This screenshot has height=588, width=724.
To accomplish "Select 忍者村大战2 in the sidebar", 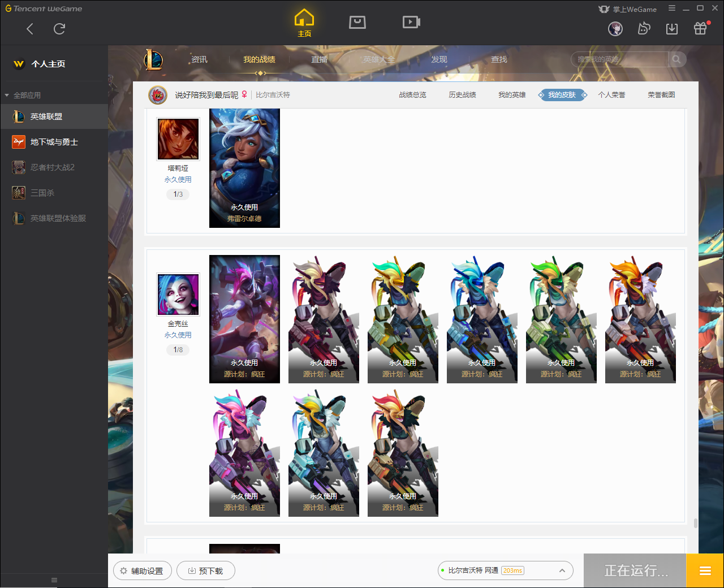I will pos(54,167).
